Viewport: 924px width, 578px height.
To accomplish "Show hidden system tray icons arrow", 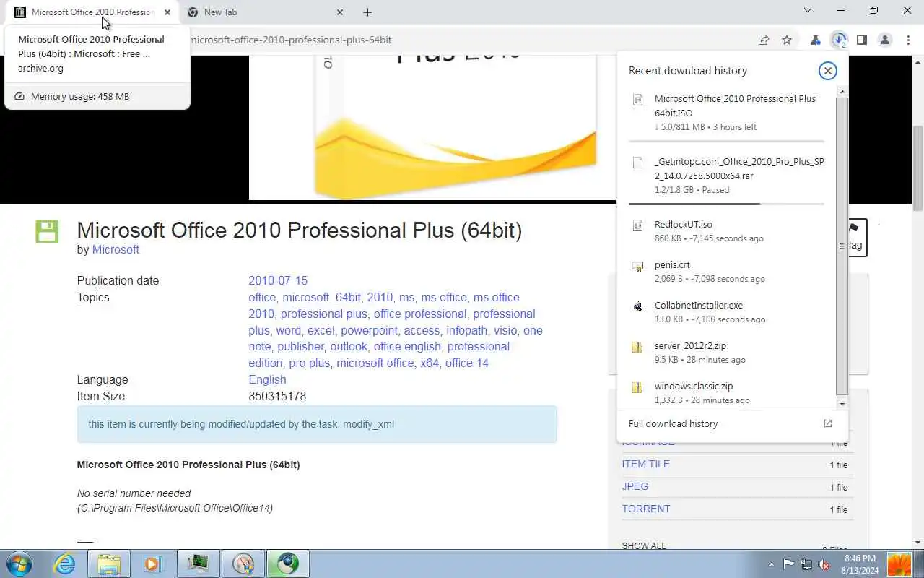I will 771,564.
